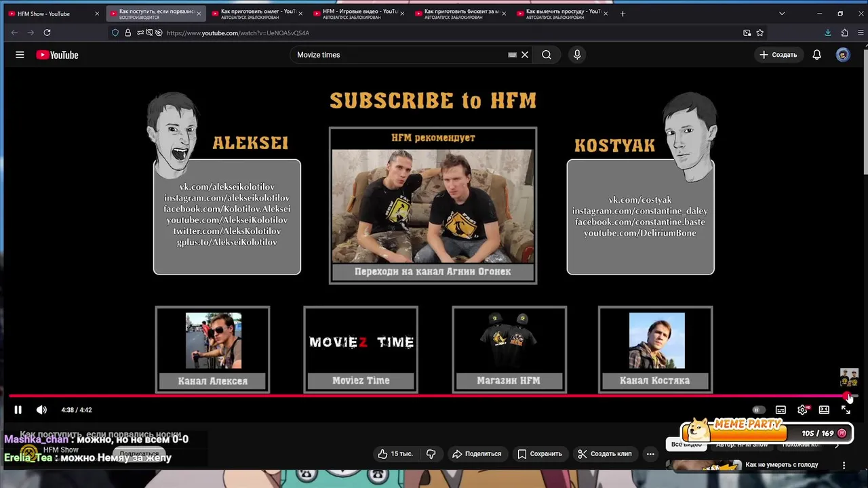Screen dimensions: 868x488
Task: Open suggested video Как не умереть с голоду
Action: pyautogui.click(x=781, y=465)
